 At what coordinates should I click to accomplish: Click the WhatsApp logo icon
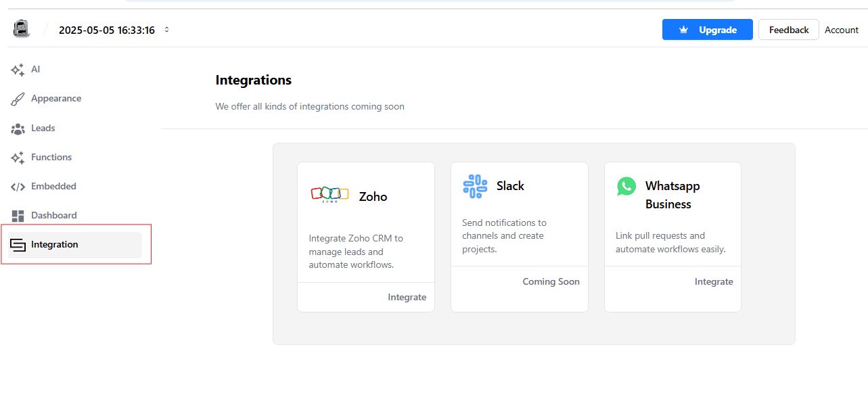(626, 187)
